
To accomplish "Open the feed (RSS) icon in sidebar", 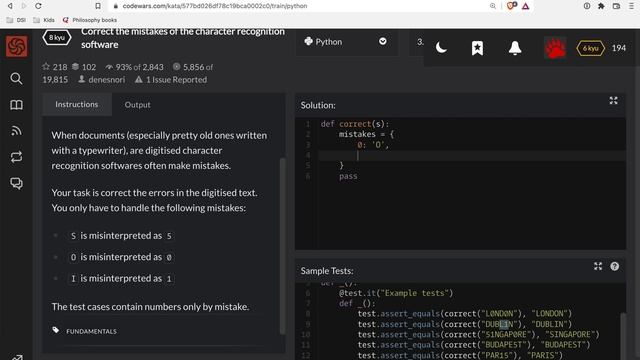I will point(16,131).
